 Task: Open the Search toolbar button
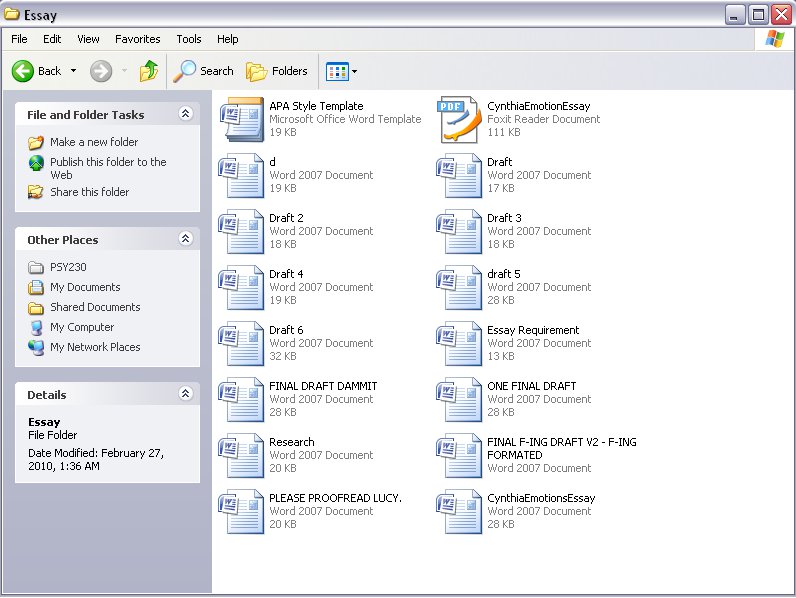203,71
